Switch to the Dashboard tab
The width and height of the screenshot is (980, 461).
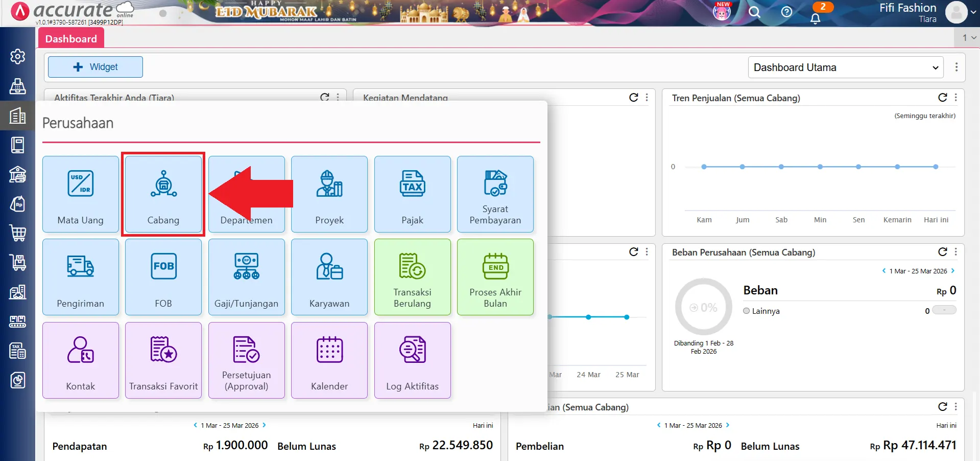(x=71, y=39)
